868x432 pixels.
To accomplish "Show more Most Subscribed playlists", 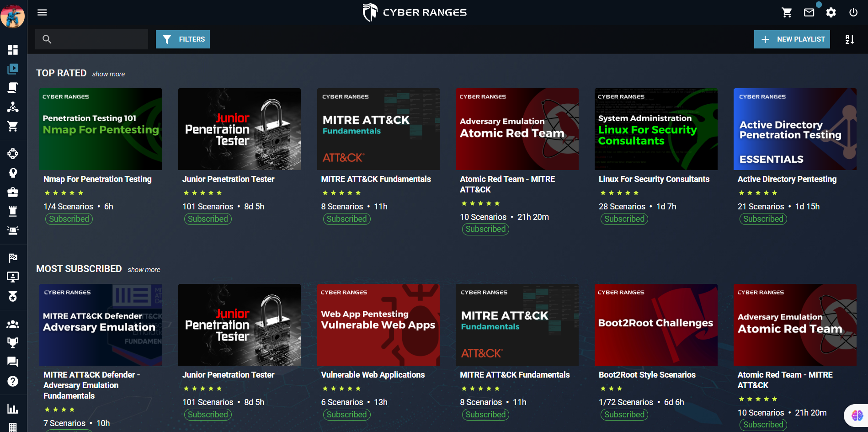I will click(144, 270).
